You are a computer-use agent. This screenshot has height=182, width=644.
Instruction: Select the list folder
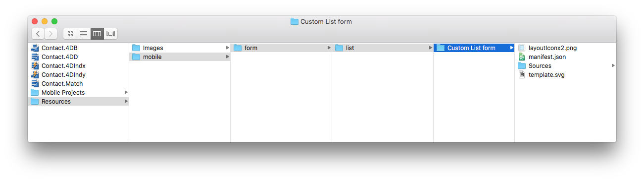click(383, 48)
